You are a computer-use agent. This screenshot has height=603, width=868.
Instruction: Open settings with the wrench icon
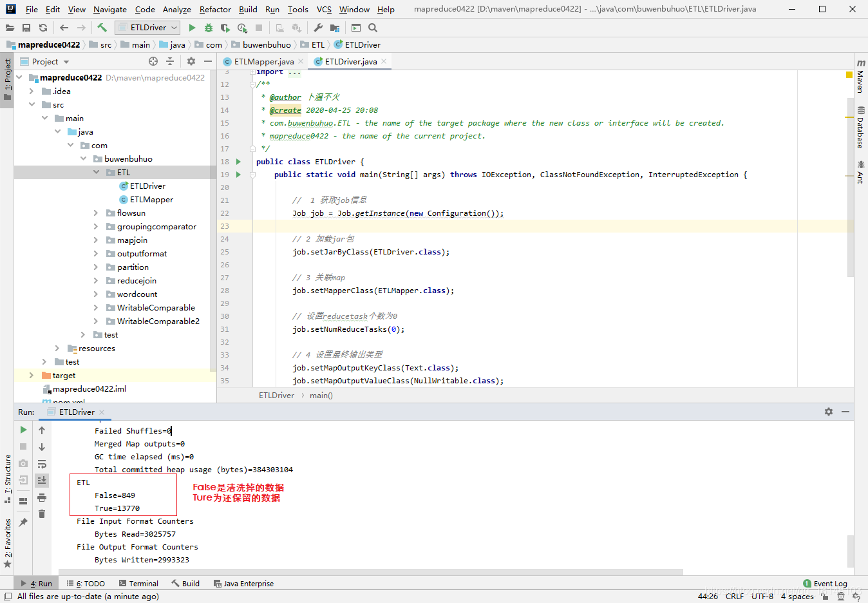(318, 28)
